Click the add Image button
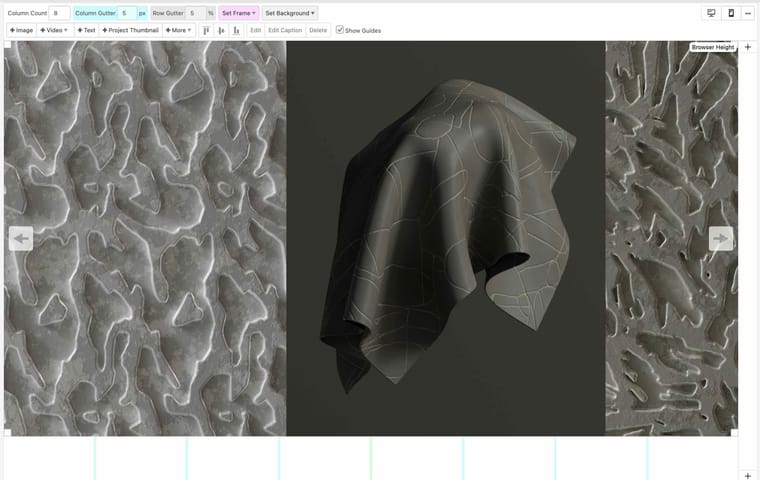This screenshot has width=760, height=480. [x=21, y=30]
